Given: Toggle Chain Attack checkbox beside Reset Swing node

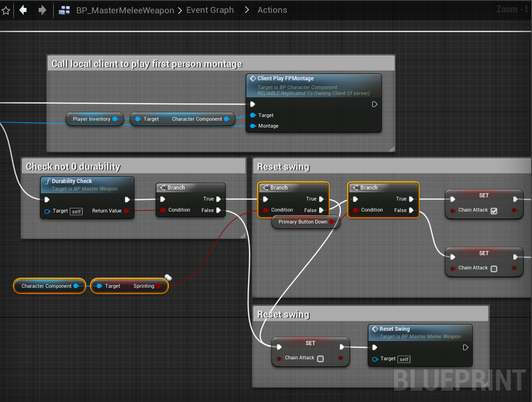Looking at the screenshot, I should [x=320, y=358].
